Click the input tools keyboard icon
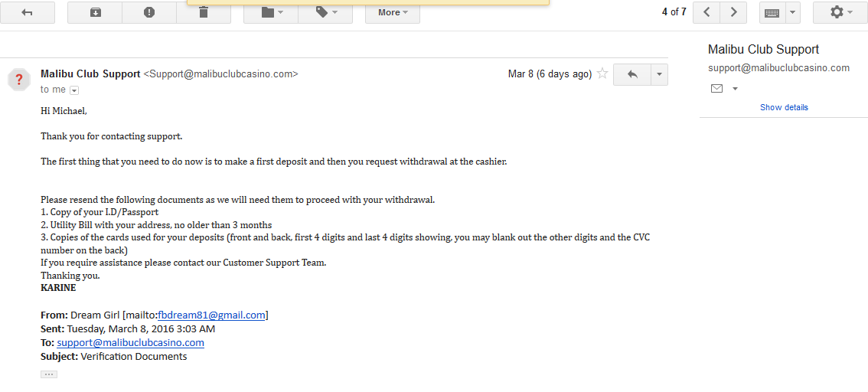This screenshot has width=868, height=392. click(773, 12)
